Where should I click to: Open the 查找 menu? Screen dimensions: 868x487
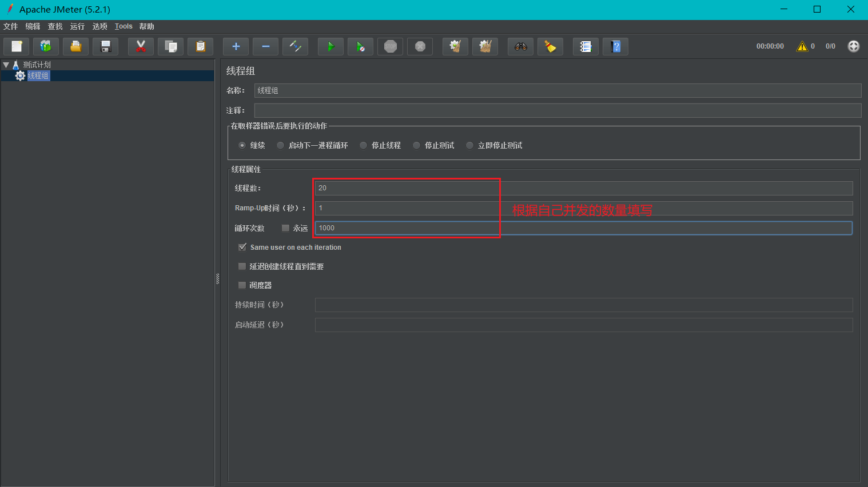pyautogui.click(x=55, y=26)
